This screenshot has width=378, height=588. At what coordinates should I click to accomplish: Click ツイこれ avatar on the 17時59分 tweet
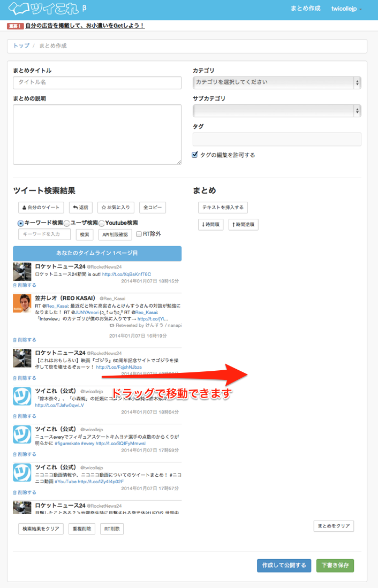click(22, 434)
